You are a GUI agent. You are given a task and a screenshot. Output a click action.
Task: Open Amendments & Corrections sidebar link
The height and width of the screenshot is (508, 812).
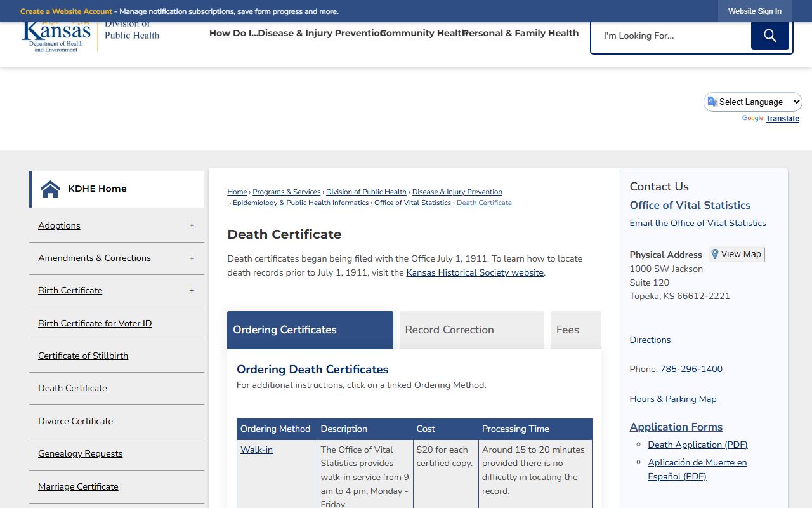95,258
